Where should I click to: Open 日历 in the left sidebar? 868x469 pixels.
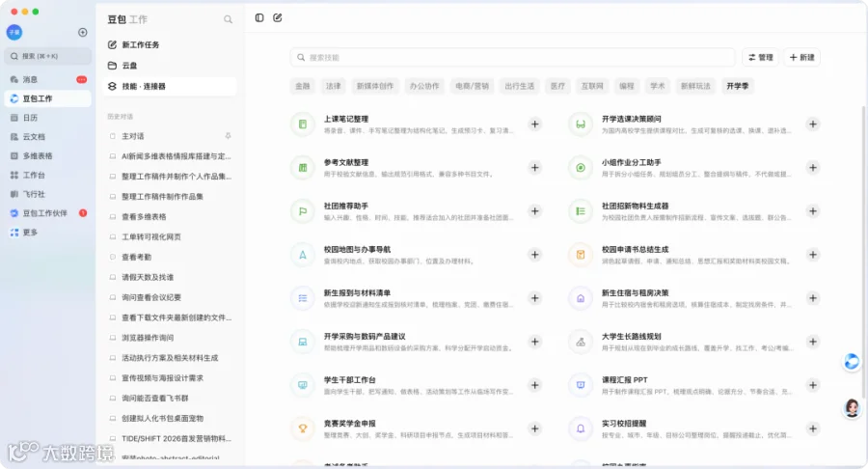[48, 118]
